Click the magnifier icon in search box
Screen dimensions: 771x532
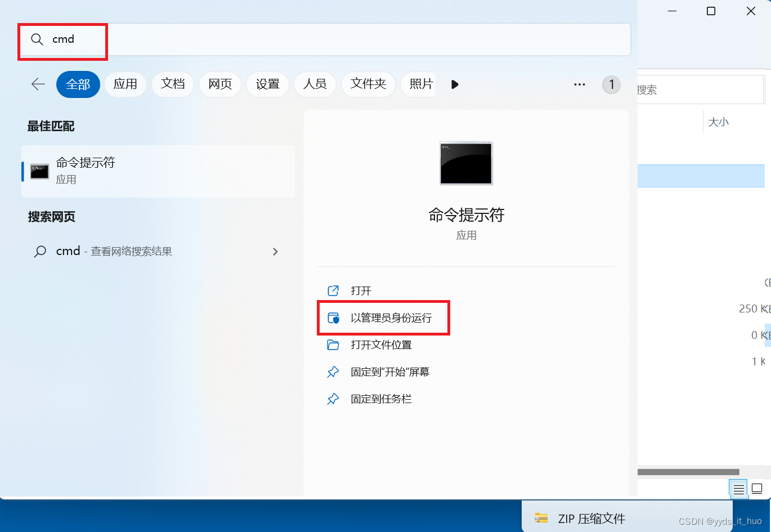(37, 39)
